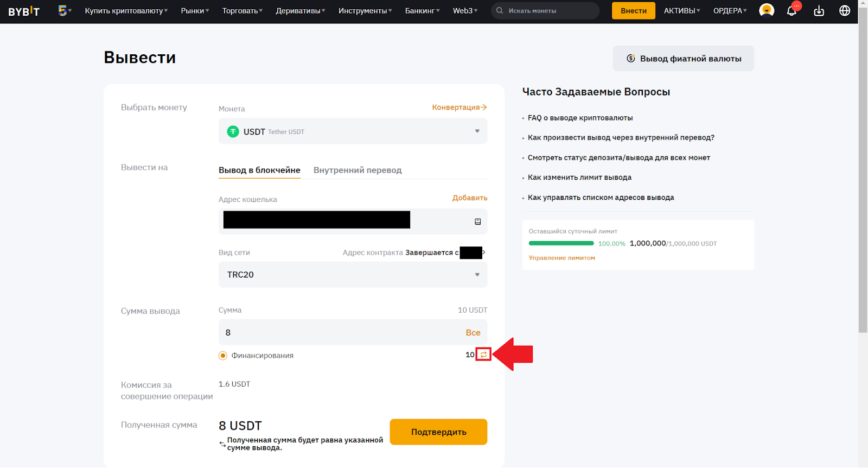Open the language globe selector
The image size is (868, 468).
pos(845,10)
